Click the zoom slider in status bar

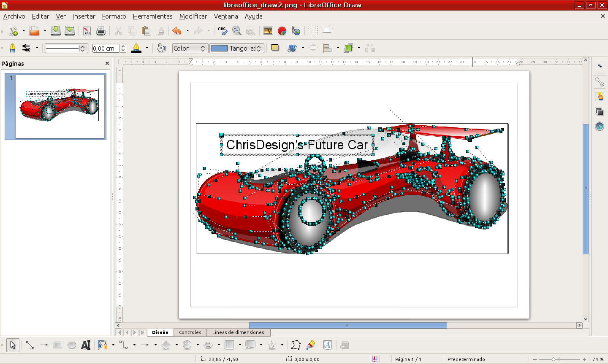[x=554, y=359]
